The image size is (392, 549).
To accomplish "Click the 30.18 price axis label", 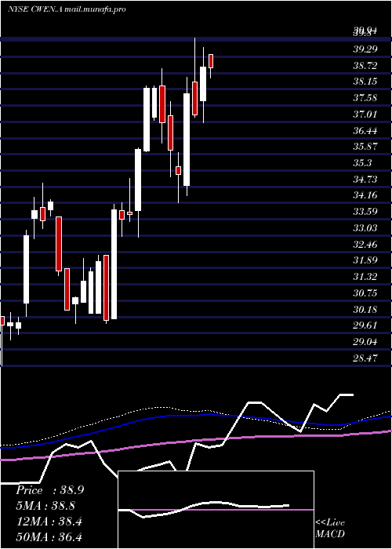I will [x=365, y=310].
